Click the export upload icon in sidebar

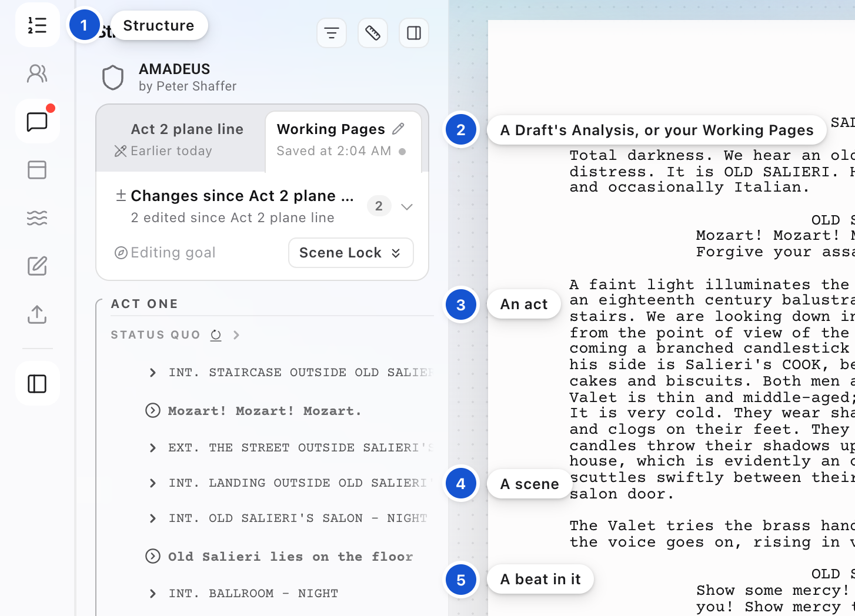click(x=37, y=314)
